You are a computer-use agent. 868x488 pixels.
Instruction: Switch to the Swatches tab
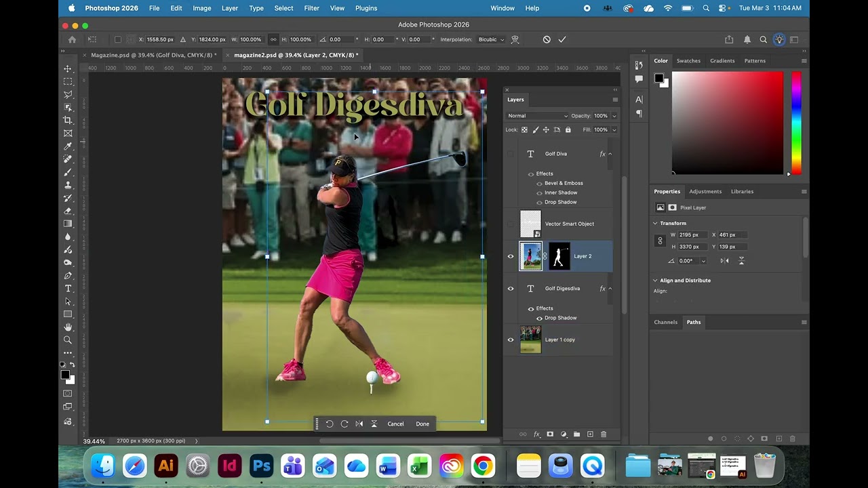(x=688, y=61)
